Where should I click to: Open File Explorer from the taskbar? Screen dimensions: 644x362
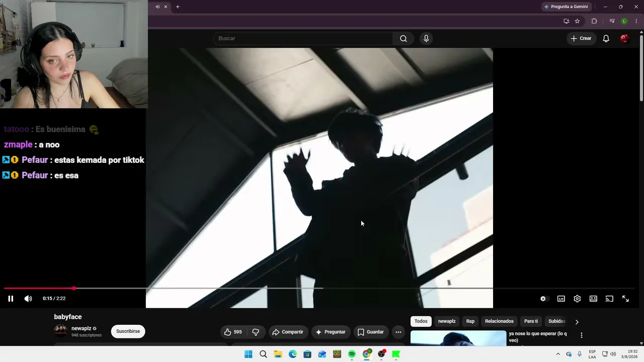tap(278, 354)
